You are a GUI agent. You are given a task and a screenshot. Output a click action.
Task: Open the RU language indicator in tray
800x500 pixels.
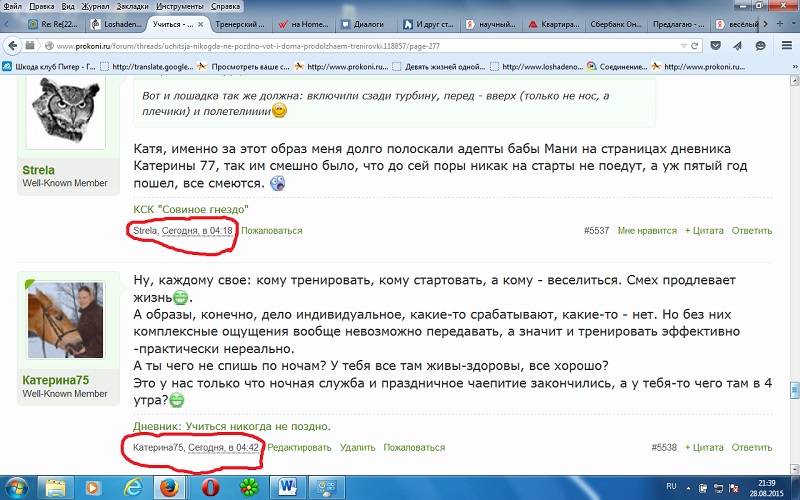coord(671,486)
